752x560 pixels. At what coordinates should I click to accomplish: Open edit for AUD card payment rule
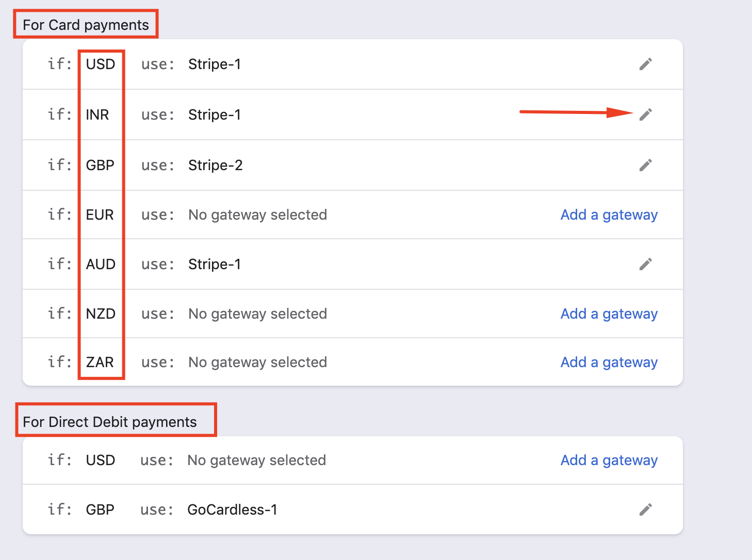pos(646,264)
